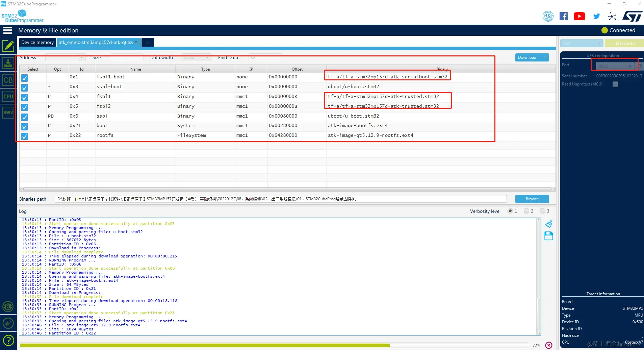Open the hamburger main menu
This screenshot has width=644, height=350.
pos(7,30)
